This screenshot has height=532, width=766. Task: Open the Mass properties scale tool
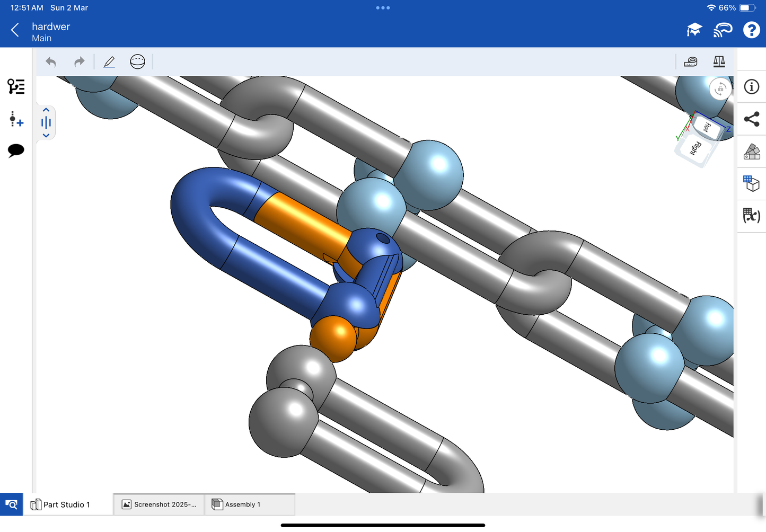[x=719, y=62]
